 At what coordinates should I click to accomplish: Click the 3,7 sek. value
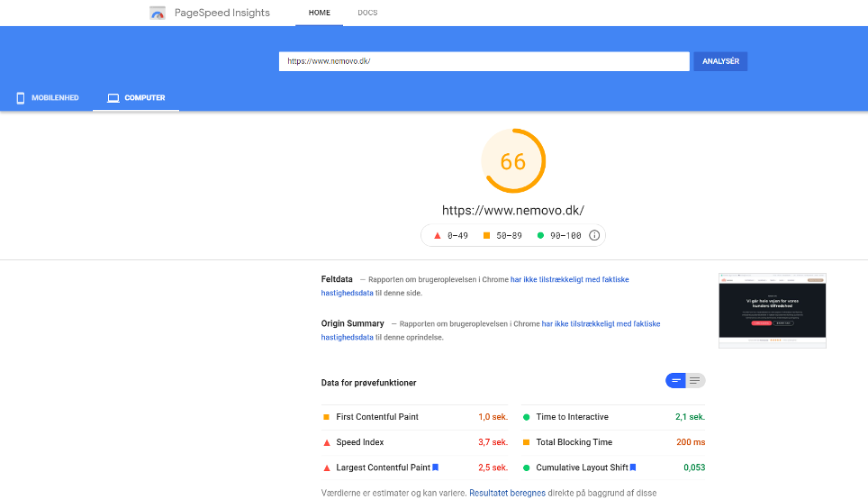[493, 442]
